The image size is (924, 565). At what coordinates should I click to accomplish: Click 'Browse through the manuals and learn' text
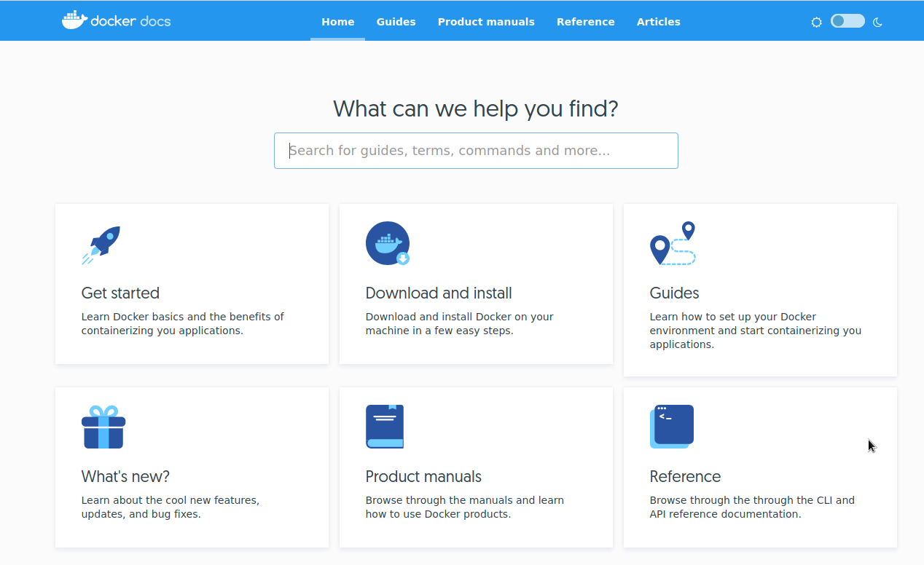coord(465,500)
